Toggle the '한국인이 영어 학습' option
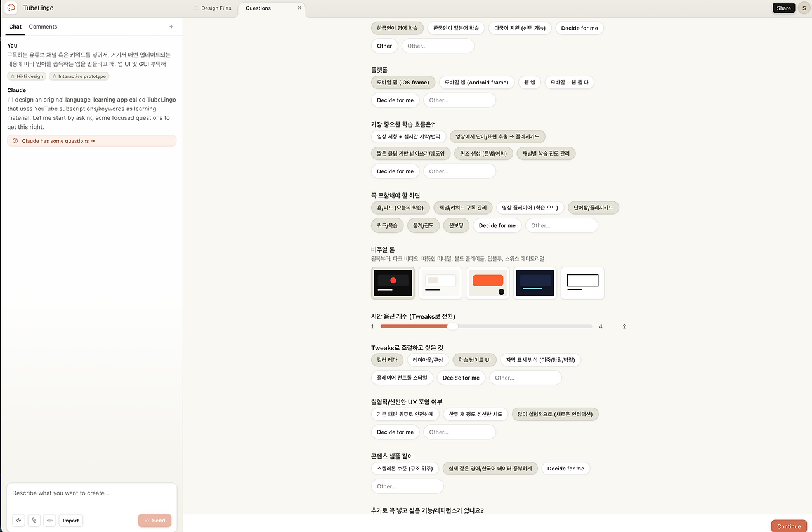Image resolution: width=812 pixels, height=532 pixels. coord(398,28)
